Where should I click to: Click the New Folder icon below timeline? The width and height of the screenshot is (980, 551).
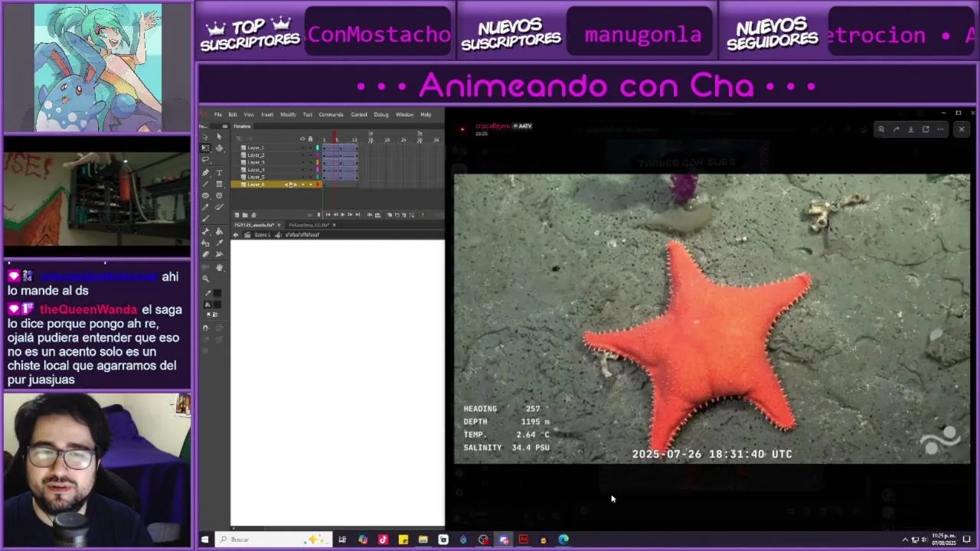coord(245,214)
